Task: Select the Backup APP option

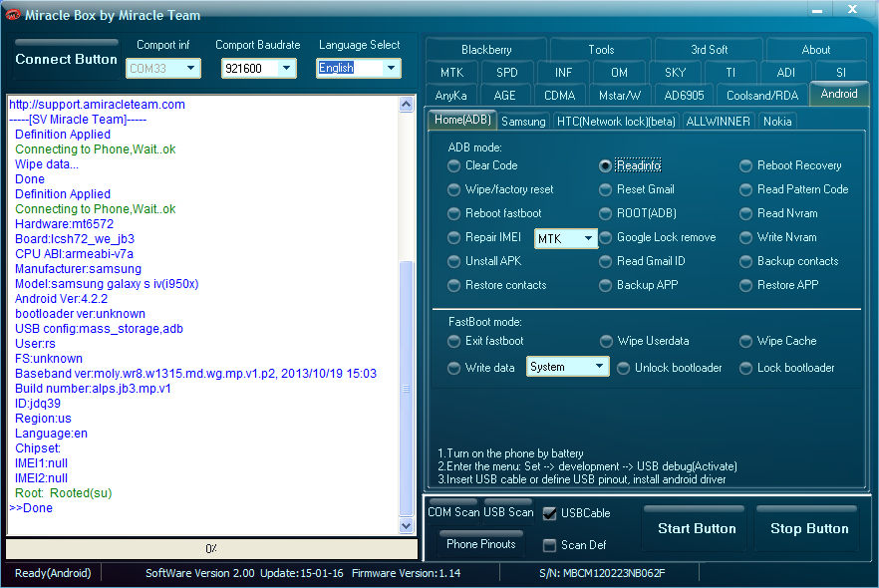Action: (x=639, y=285)
